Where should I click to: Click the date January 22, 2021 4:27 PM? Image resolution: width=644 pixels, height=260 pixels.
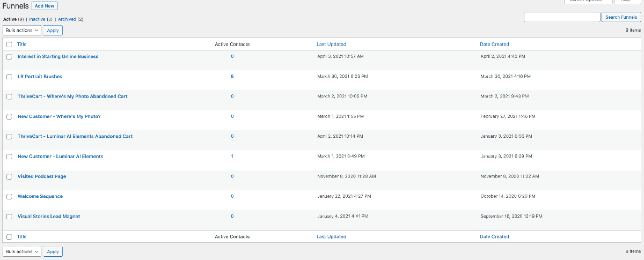(344, 196)
